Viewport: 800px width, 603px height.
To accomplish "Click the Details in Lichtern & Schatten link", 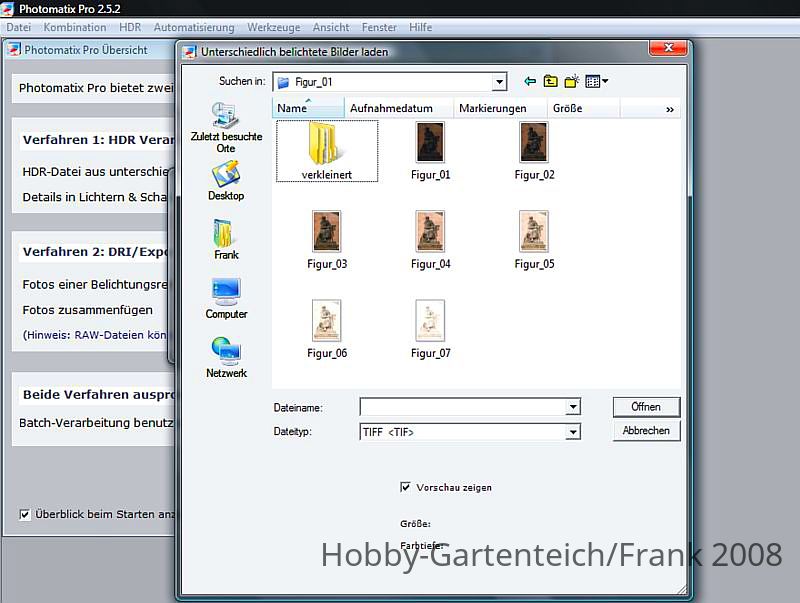I will point(94,197).
